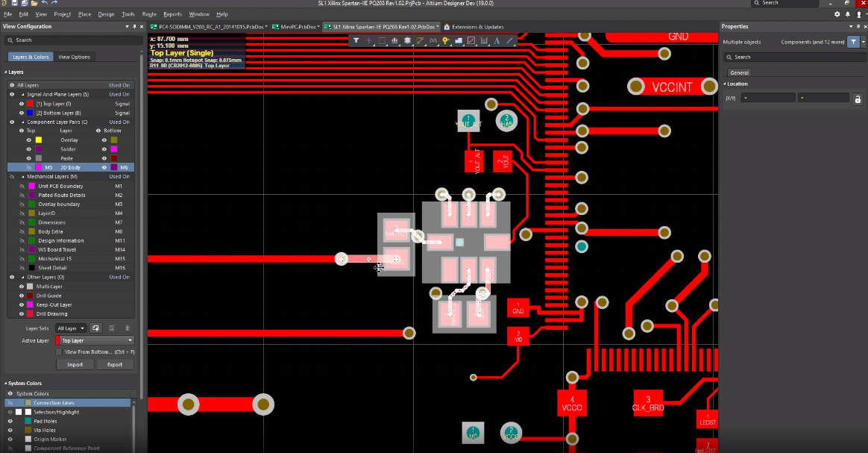Toggle the location lock icon in Properties
868x453 pixels.
point(858,99)
